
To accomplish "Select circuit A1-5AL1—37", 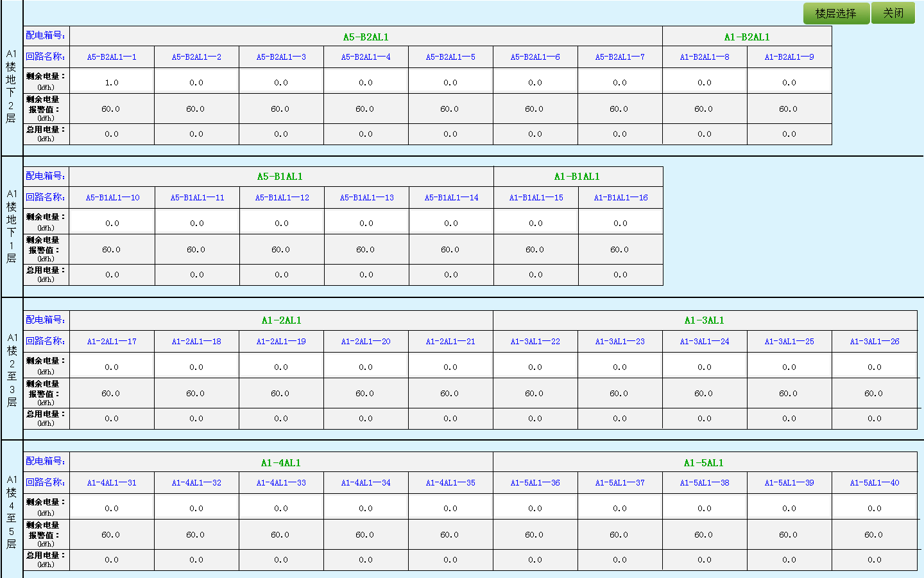I will 620,483.
